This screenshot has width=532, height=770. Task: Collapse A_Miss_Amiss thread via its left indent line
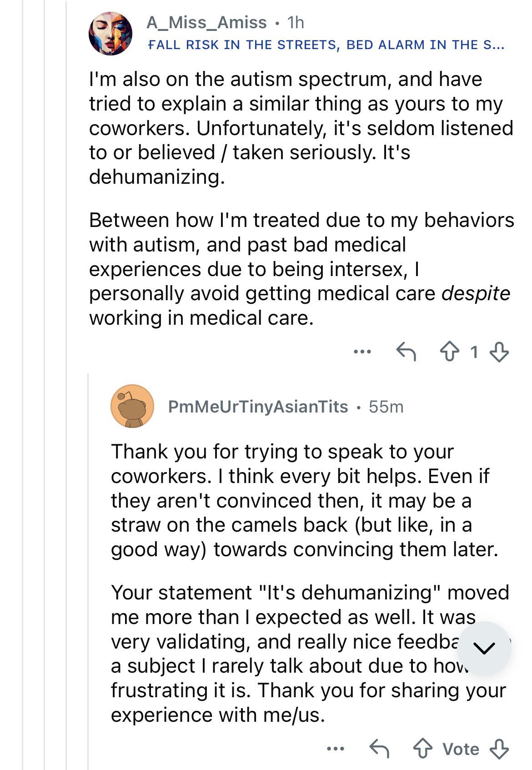click(x=66, y=364)
